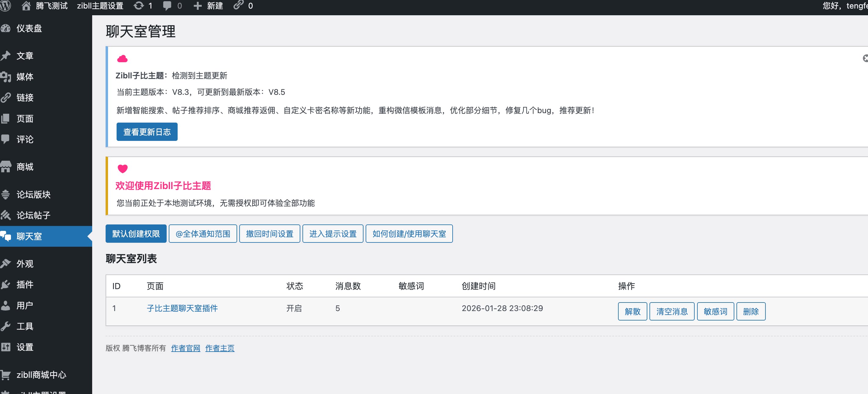Click 清空消息 to clear messages

click(x=671, y=311)
